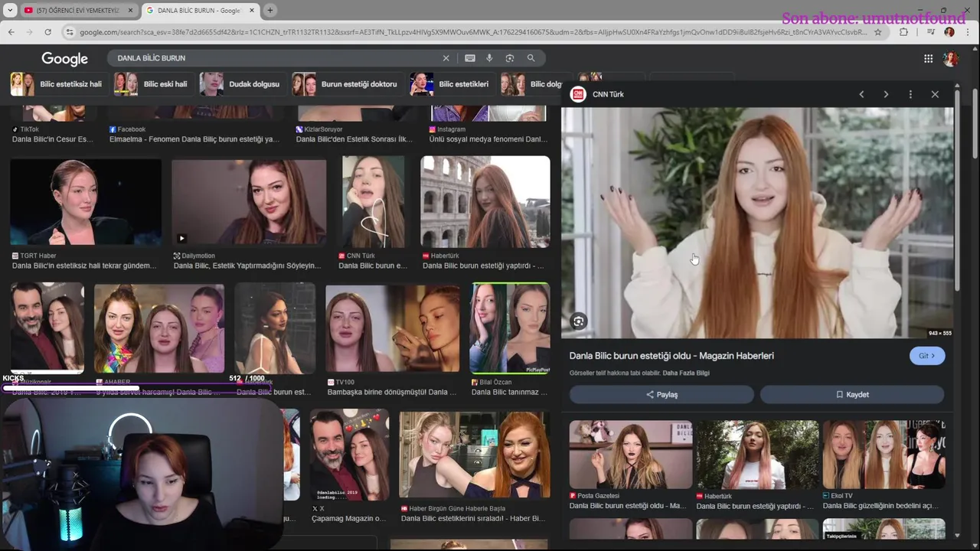Open the on-screen keyboard input tool
The height and width of the screenshot is (551, 980).
(469, 58)
